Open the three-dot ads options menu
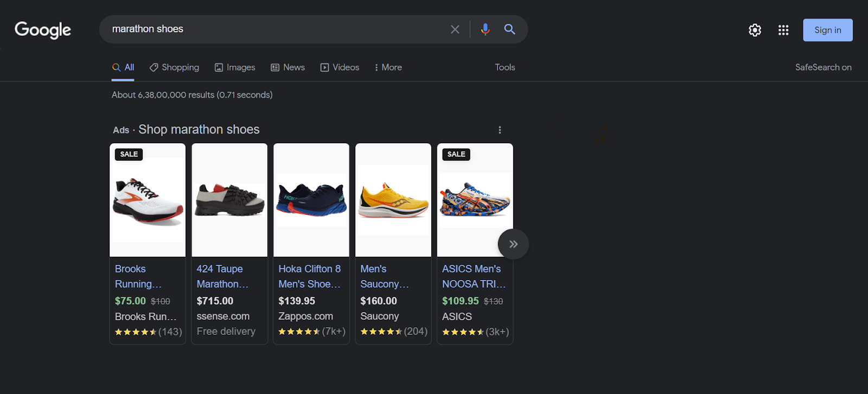This screenshot has height=394, width=868. [500, 130]
